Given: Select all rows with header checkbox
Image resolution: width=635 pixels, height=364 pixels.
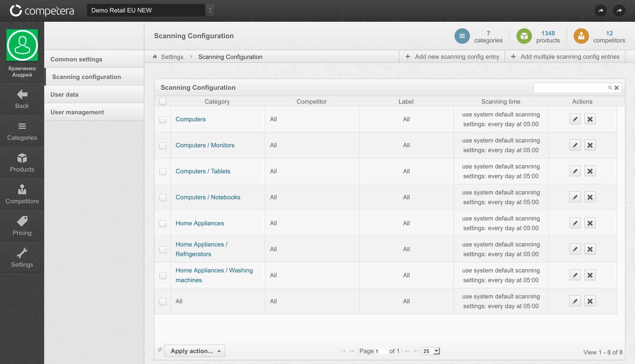Looking at the screenshot, I should pyautogui.click(x=163, y=101).
